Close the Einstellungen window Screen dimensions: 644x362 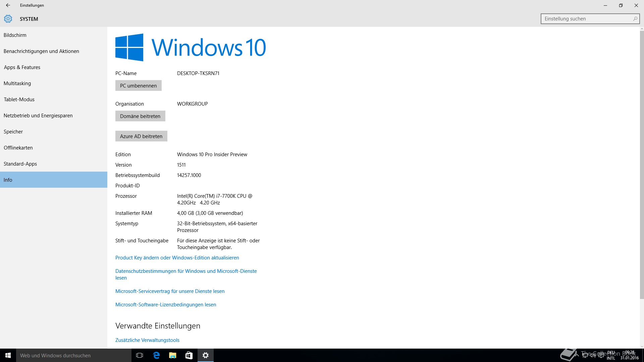pyautogui.click(x=636, y=5)
